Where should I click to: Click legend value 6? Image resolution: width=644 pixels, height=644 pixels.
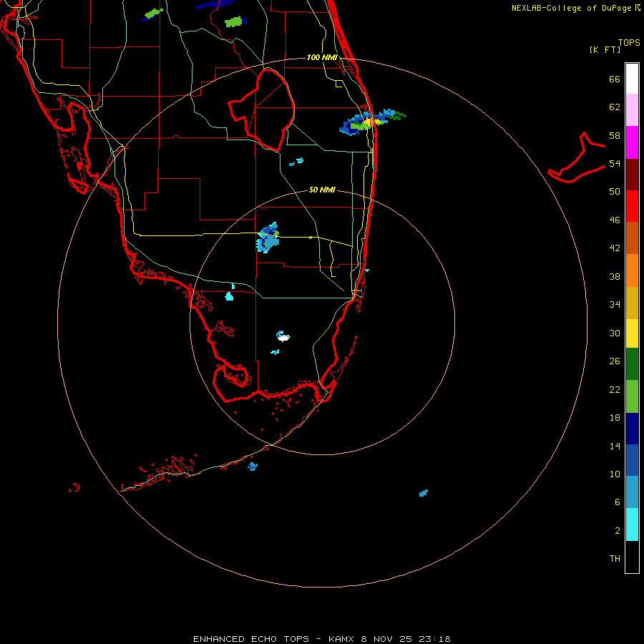(618, 502)
